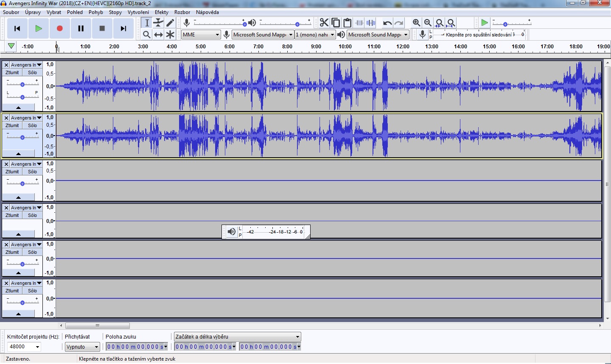
Task: Click the Record button
Action: 59,28
